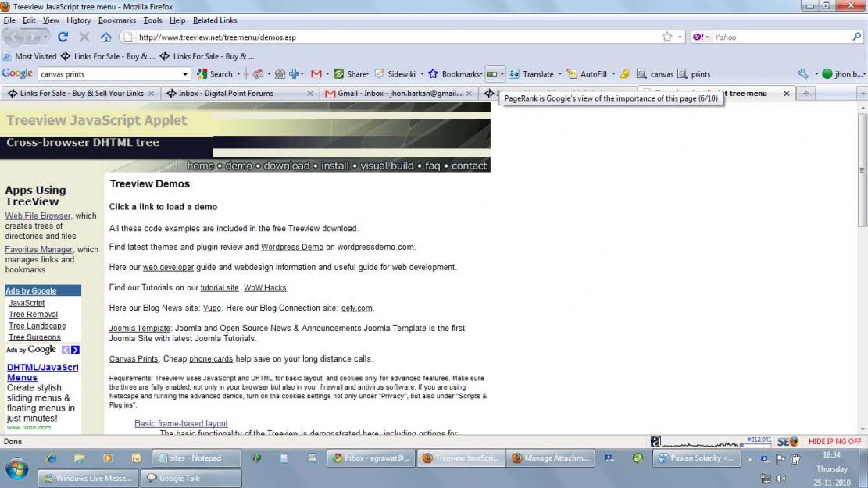The width and height of the screenshot is (868, 488).
Task: Open Gmail icon in Google Toolbar
Action: pos(316,74)
